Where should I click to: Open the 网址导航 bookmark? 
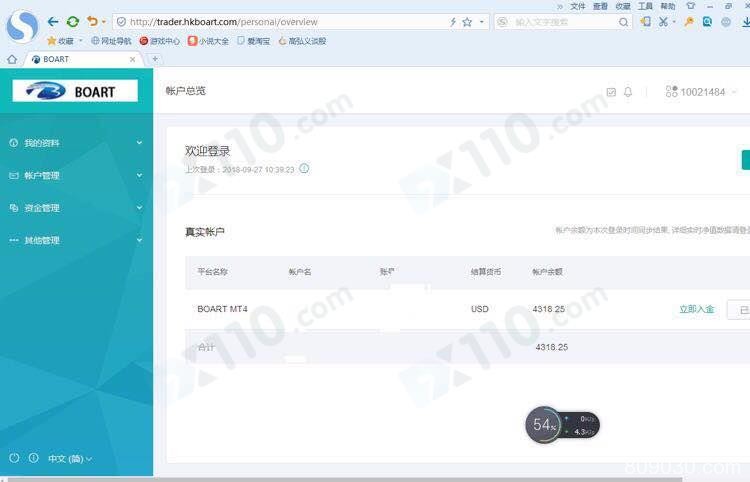(111, 41)
